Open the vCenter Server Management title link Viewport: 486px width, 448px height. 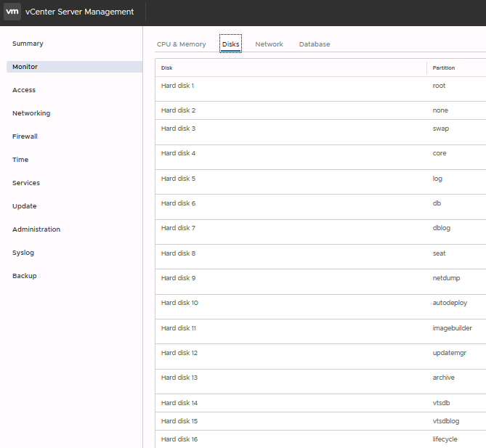tap(79, 12)
